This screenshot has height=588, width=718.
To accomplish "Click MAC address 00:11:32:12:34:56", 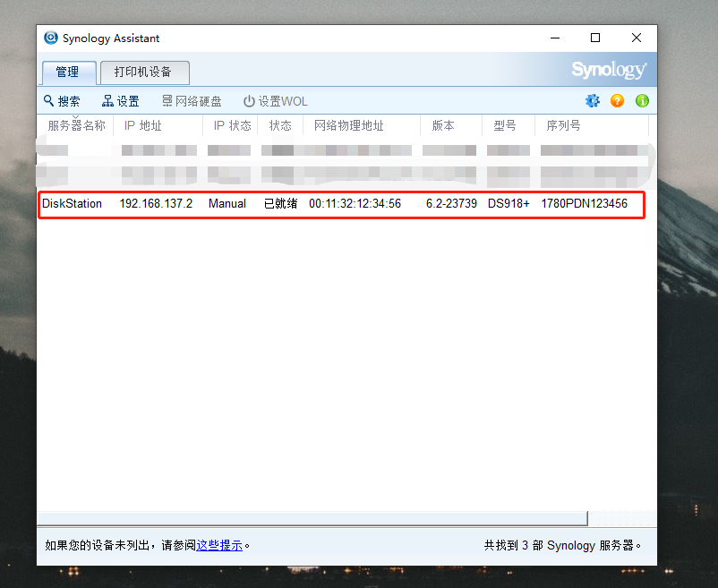I will point(355,204).
